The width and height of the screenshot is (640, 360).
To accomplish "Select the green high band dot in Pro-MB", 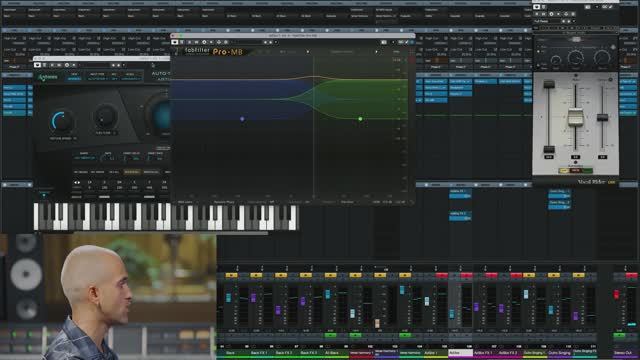I will 360,119.
